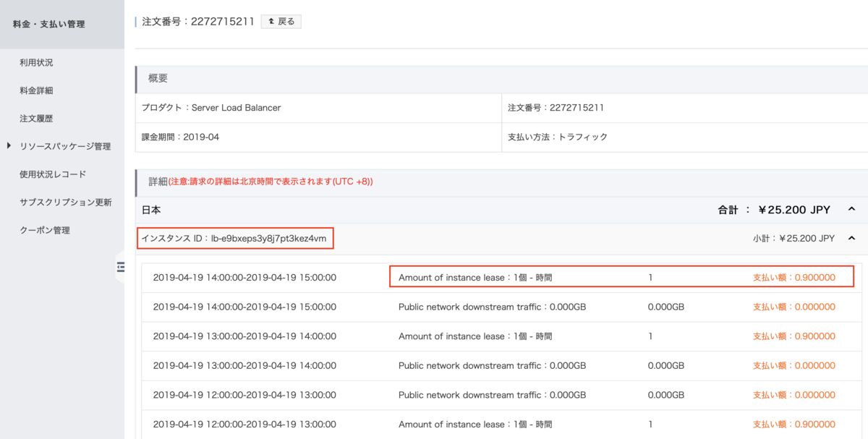The width and height of the screenshot is (868, 439).
Task: Select リソースパッケージ管理 menu item
Action: pos(65,146)
